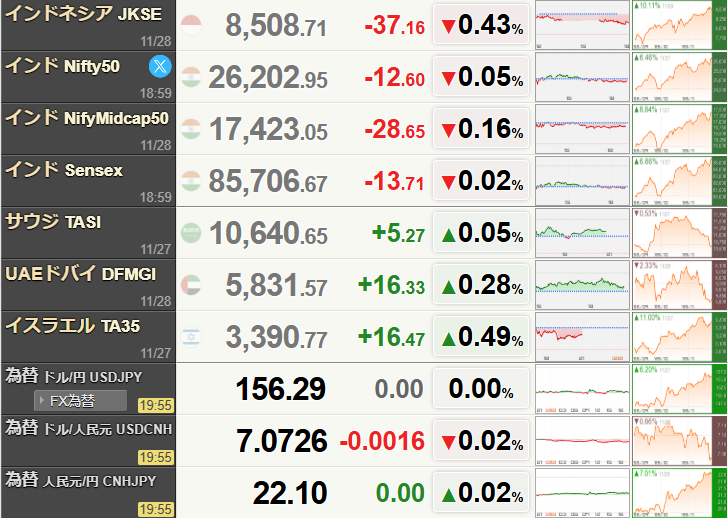Open the インド Nifty50 index link

click(x=63, y=66)
